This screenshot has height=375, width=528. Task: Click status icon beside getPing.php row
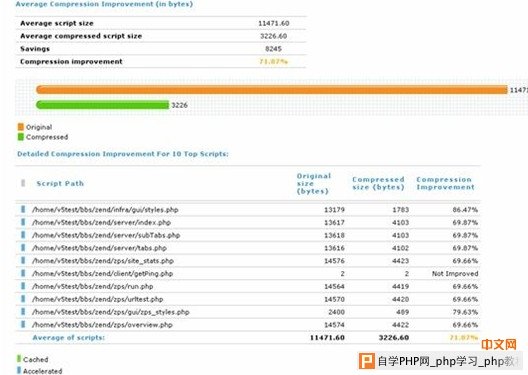(23, 273)
